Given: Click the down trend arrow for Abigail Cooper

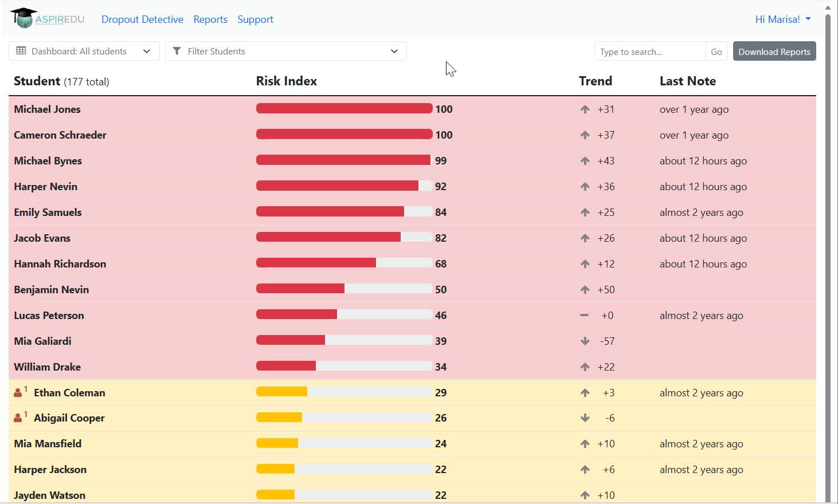Looking at the screenshot, I should click(x=585, y=418).
